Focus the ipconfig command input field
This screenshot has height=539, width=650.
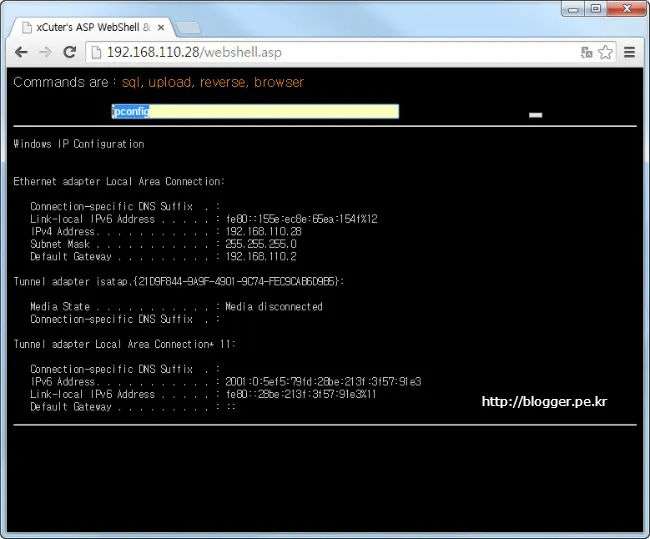[255, 112]
